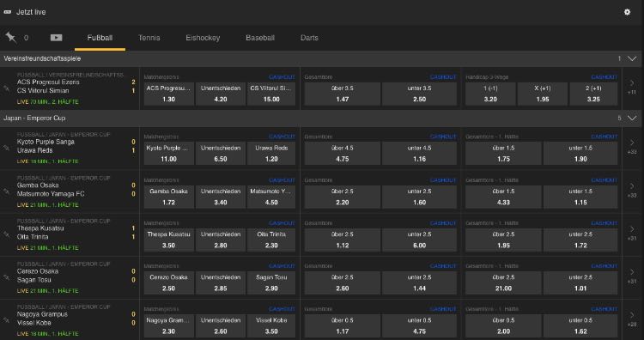The width and height of the screenshot is (644, 340).
Task: Open the settings gear icon
Action: tap(627, 12)
